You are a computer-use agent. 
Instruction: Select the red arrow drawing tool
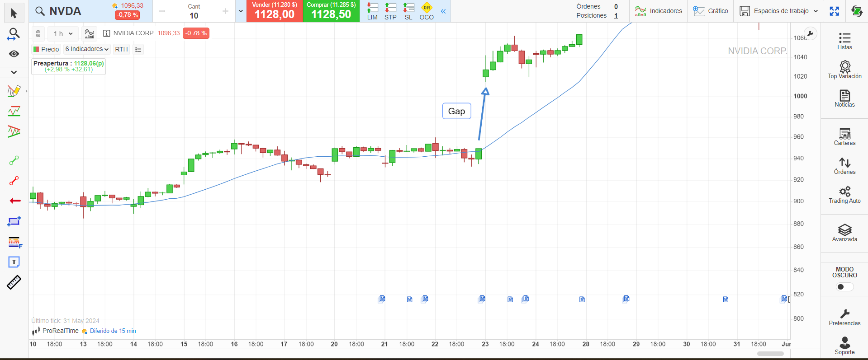coord(15,201)
